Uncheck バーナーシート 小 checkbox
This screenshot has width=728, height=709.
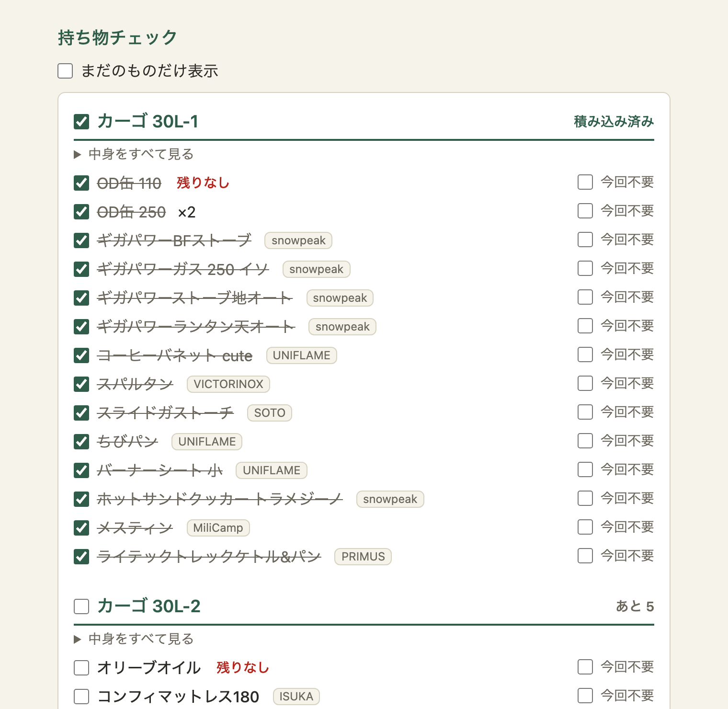tap(81, 470)
